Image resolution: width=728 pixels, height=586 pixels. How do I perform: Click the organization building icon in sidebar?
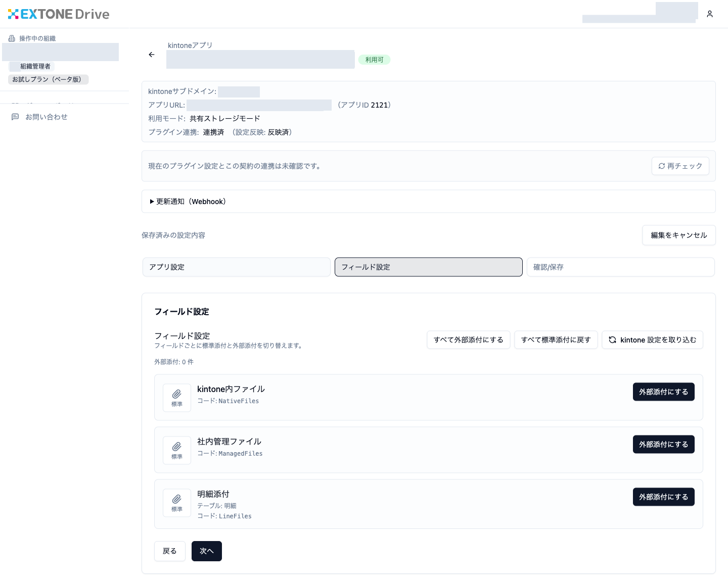click(x=12, y=38)
